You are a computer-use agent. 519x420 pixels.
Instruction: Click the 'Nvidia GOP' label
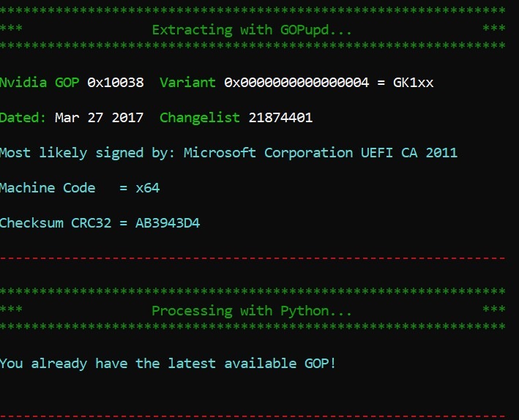[x=40, y=83]
